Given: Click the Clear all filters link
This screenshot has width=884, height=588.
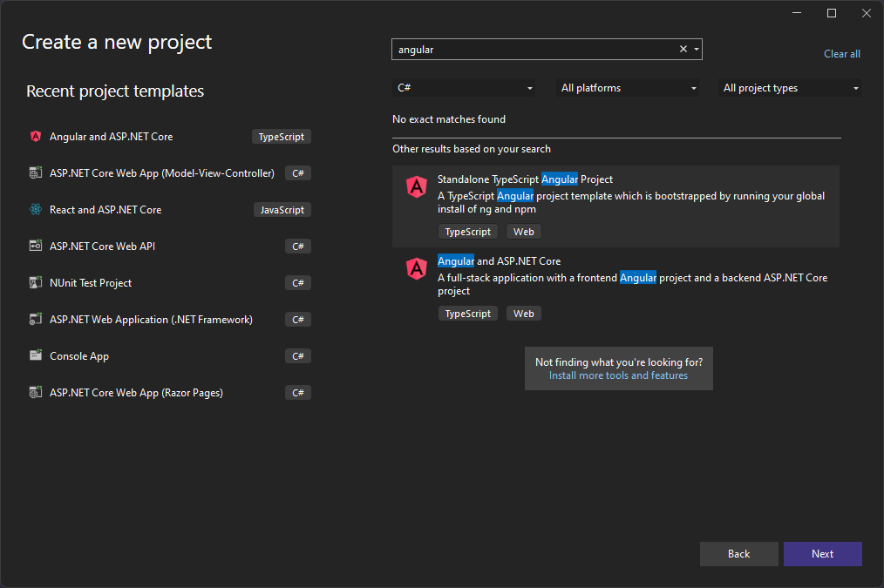Looking at the screenshot, I should pyautogui.click(x=841, y=53).
